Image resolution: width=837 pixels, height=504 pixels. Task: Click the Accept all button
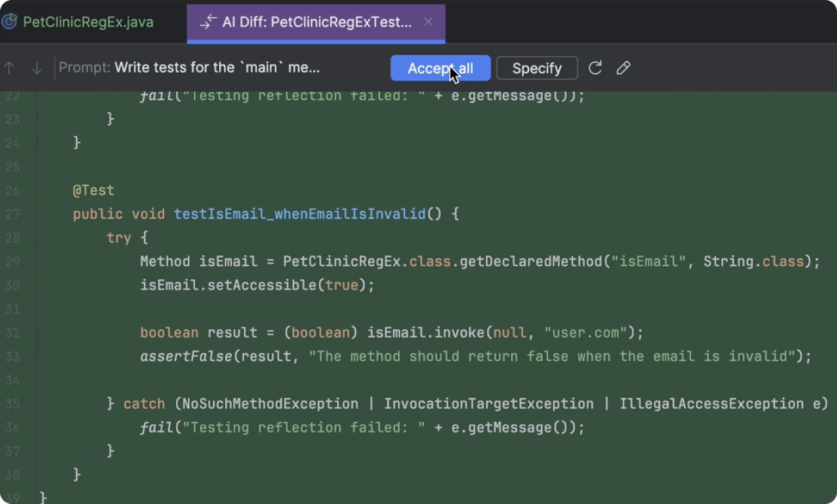pos(440,68)
